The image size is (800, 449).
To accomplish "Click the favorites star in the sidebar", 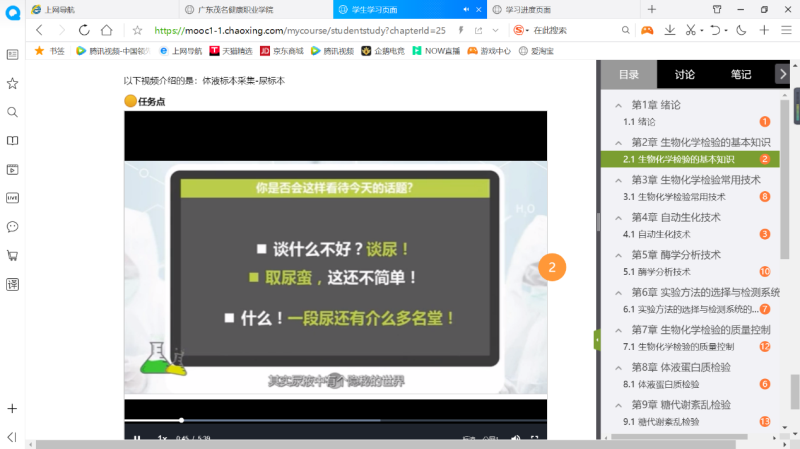I will pos(12,83).
